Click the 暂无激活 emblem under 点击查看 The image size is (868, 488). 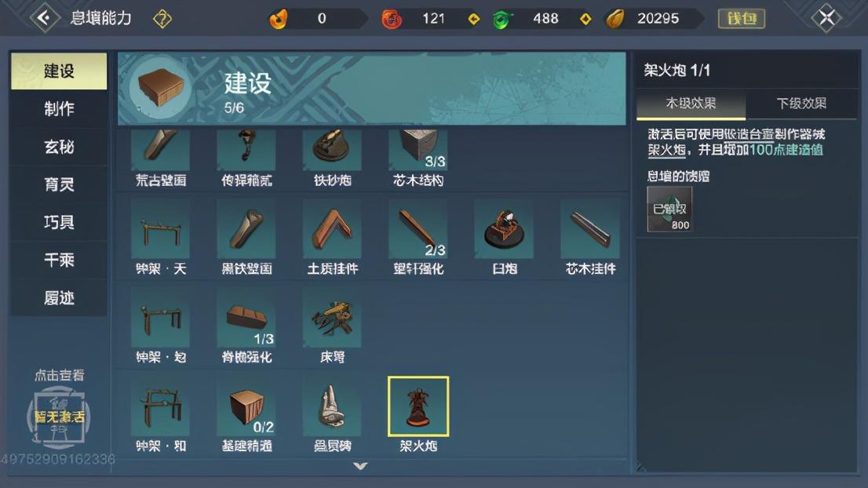tap(59, 417)
